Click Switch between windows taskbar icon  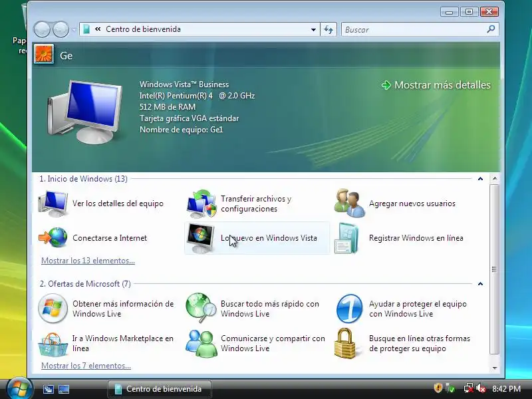[x=49, y=389]
